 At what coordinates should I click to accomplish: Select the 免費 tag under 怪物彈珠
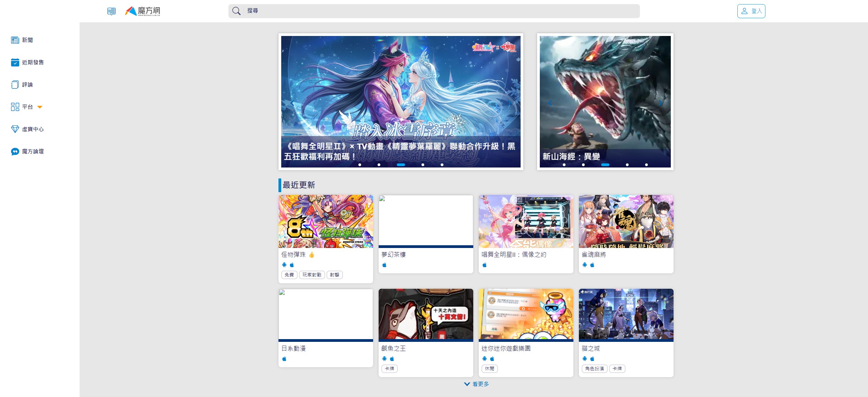(289, 275)
